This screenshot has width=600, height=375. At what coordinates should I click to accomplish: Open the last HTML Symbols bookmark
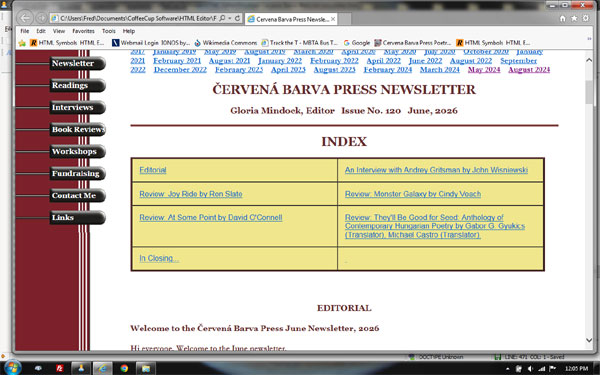[x=493, y=43]
